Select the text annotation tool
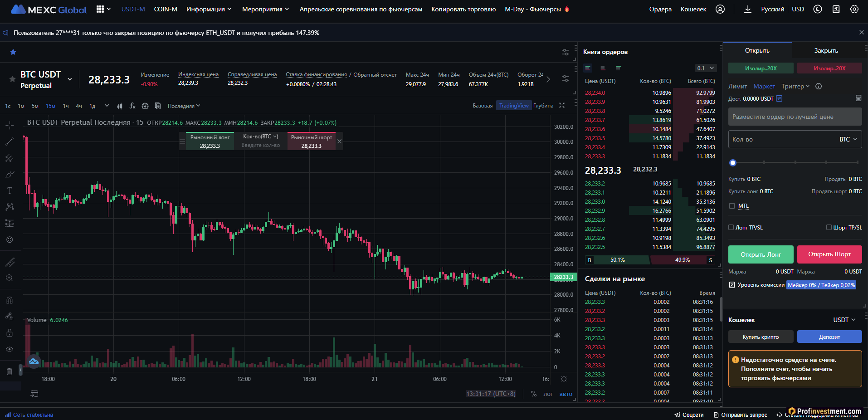 (10, 190)
